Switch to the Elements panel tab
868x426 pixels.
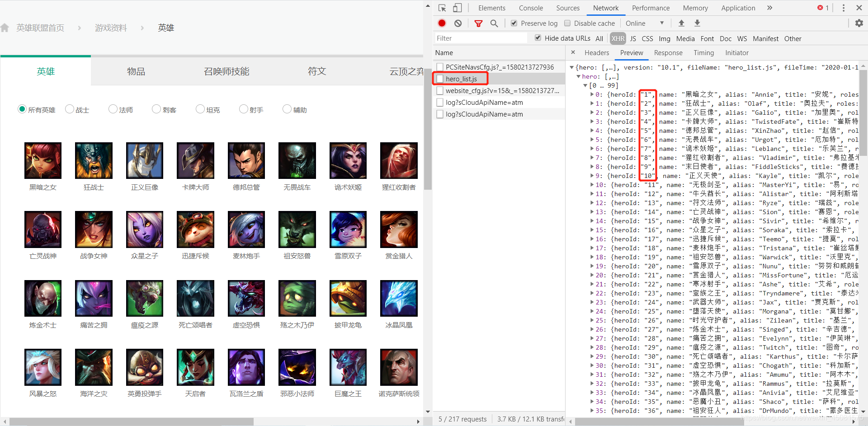click(492, 8)
